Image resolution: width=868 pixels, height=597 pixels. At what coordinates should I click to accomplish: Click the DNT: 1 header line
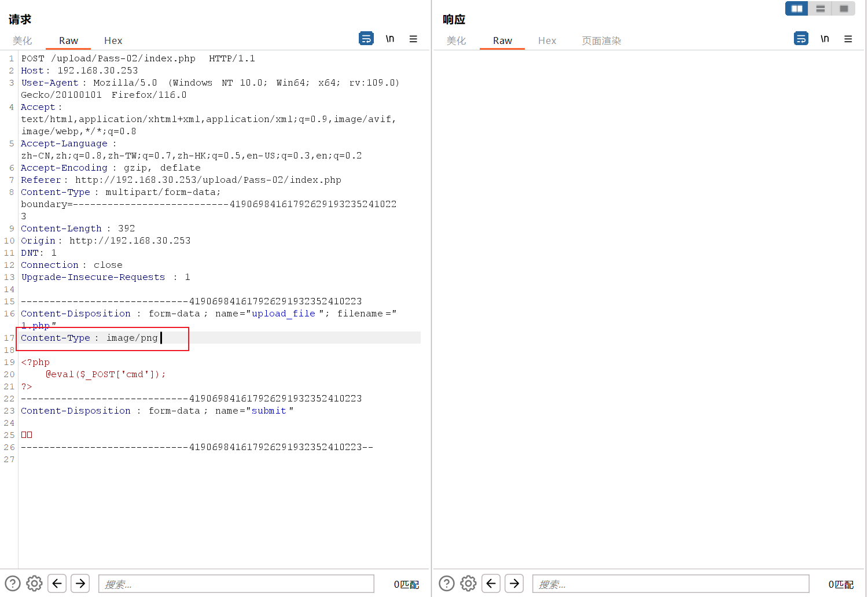tap(39, 253)
